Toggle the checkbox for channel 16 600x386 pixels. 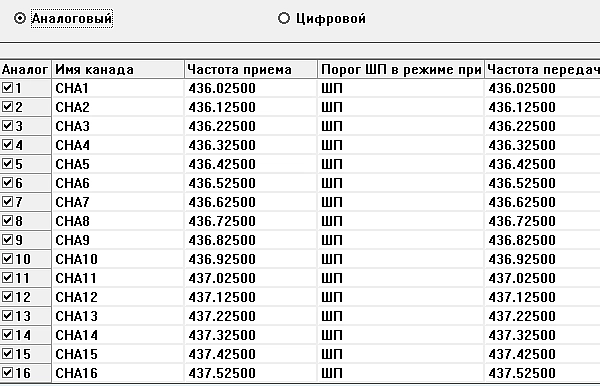point(7,373)
